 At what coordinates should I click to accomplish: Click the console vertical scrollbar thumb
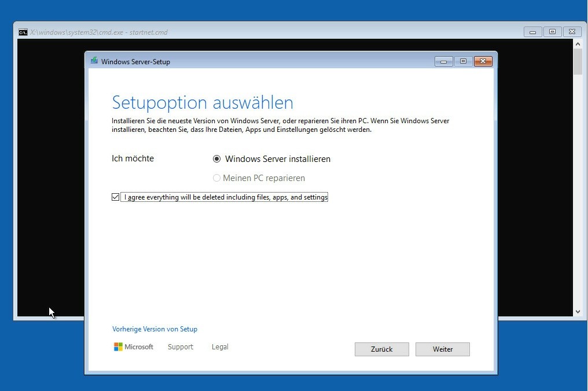tap(578, 62)
